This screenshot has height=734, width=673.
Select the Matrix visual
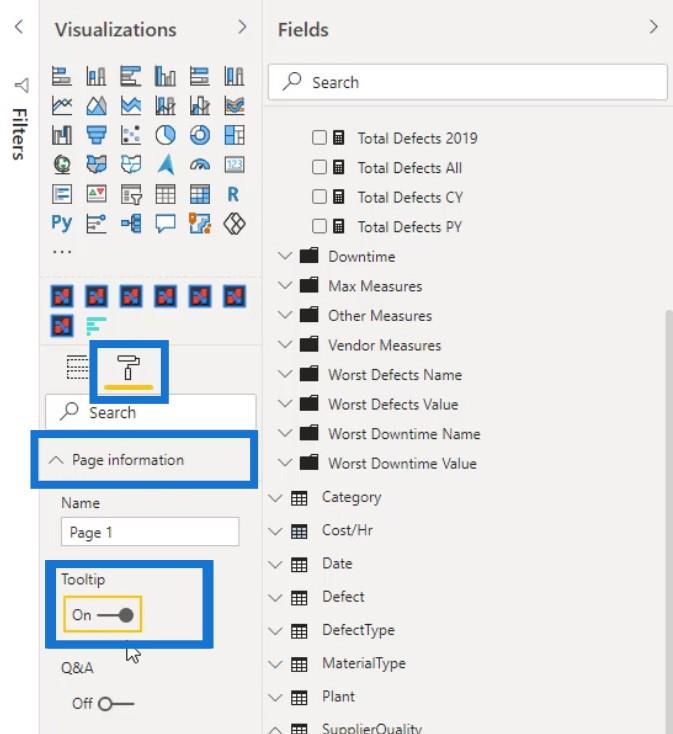click(x=200, y=194)
